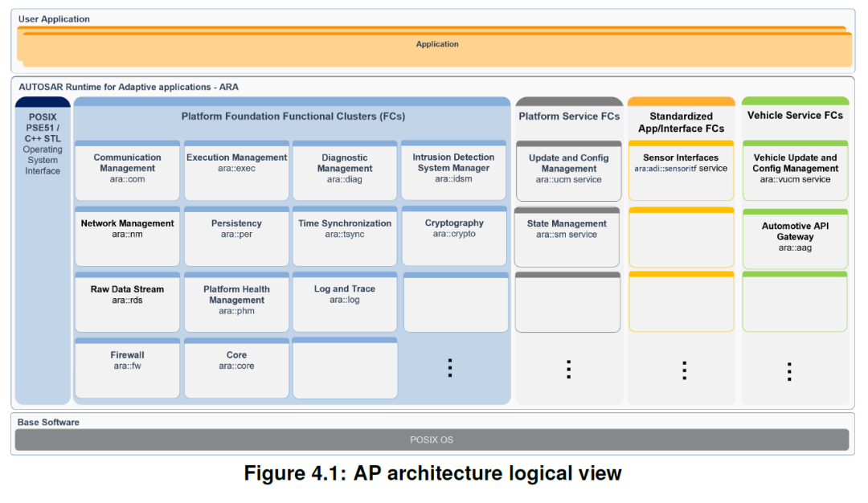Screen dimensions: 868x503
Task: Click the Log and Trace ara::log box
Action: tap(345, 301)
